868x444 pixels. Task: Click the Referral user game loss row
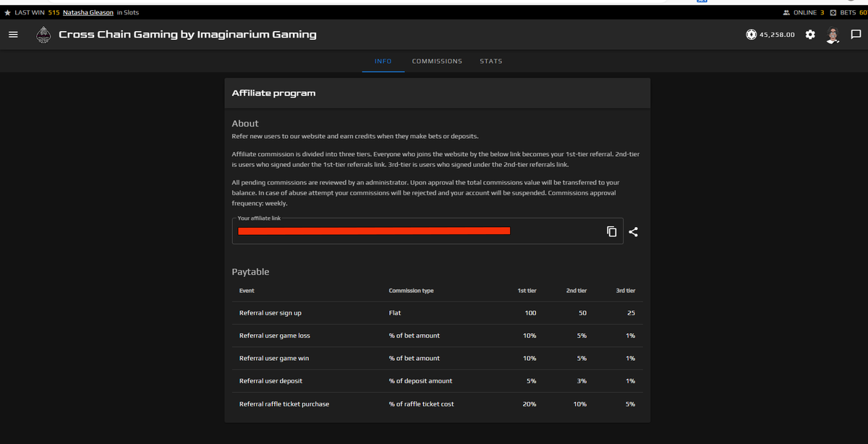pos(437,336)
